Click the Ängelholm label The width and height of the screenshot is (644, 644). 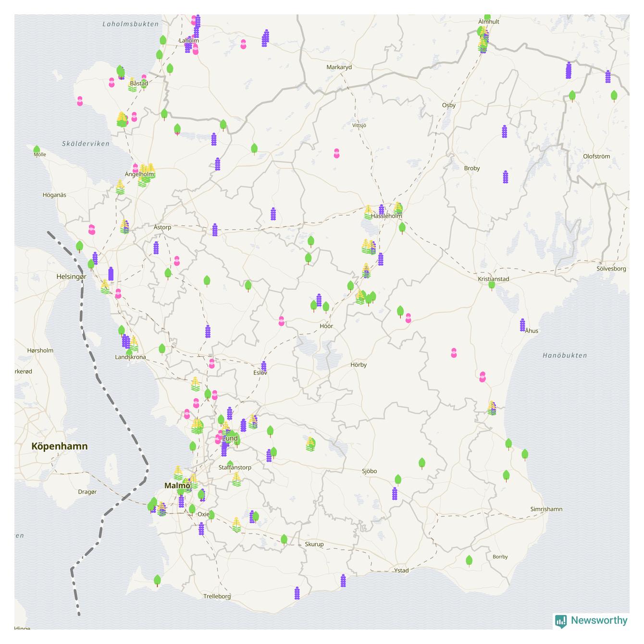click(139, 174)
